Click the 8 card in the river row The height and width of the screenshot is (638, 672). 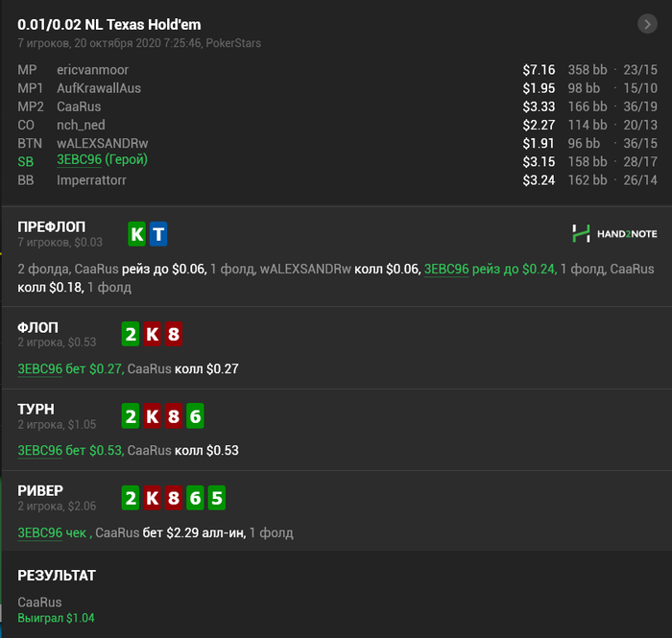174,498
